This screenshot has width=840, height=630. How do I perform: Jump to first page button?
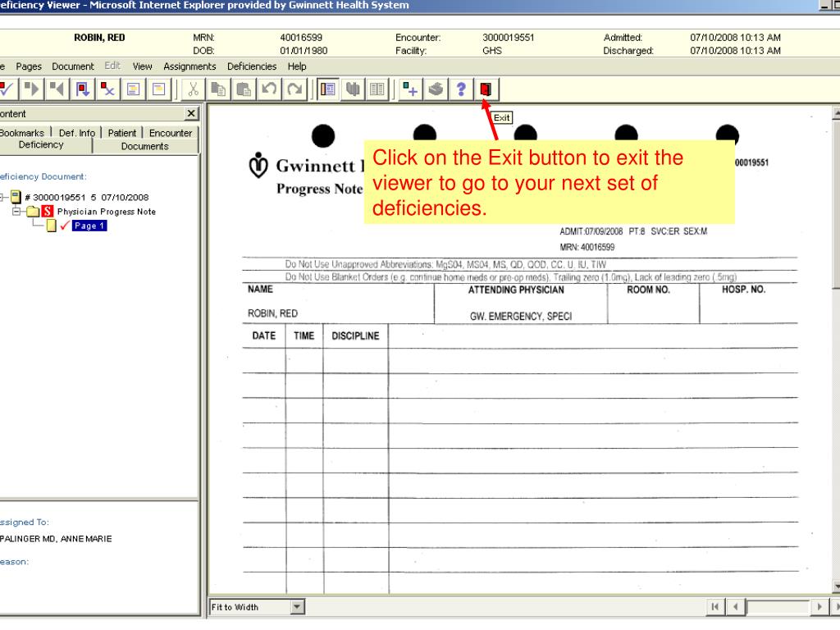click(x=714, y=606)
